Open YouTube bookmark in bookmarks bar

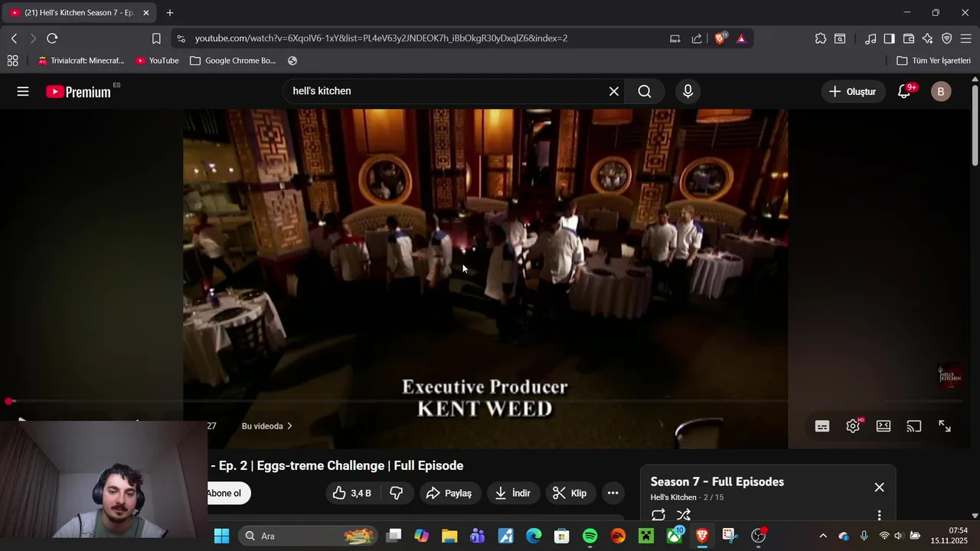(157, 60)
